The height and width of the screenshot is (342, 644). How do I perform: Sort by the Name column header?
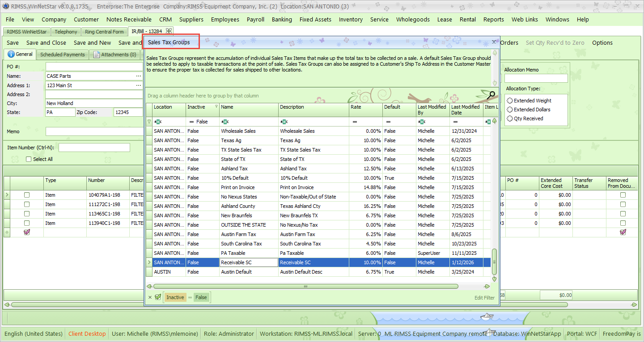pos(249,110)
